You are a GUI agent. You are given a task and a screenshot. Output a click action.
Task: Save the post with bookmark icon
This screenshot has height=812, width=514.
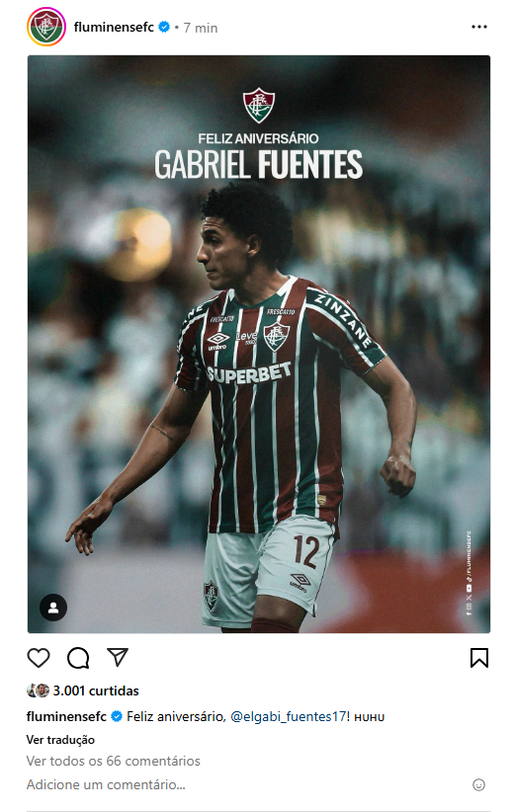pos(478,658)
